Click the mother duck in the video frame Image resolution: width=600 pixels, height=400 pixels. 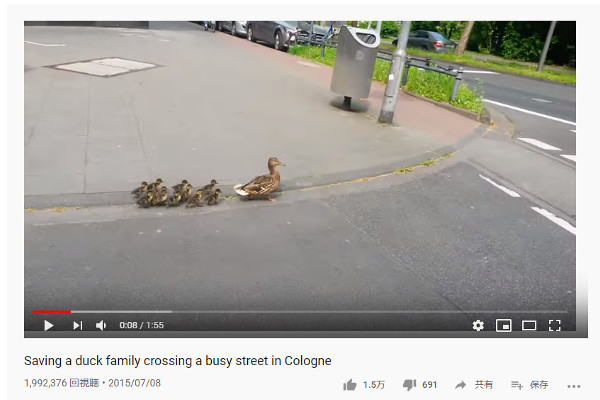[260, 179]
